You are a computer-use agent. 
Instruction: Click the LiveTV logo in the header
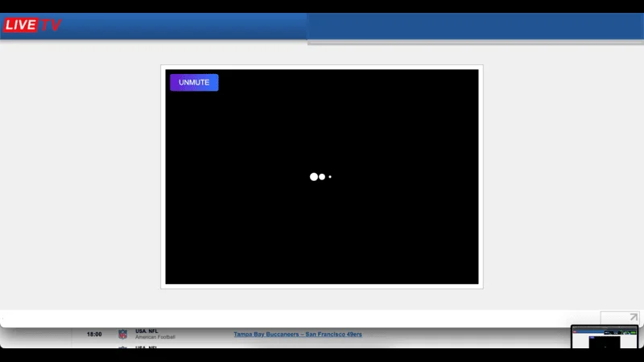coord(32,25)
